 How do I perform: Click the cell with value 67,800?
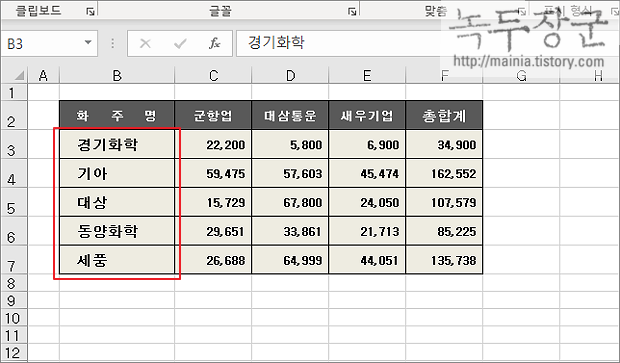pyautogui.click(x=290, y=202)
